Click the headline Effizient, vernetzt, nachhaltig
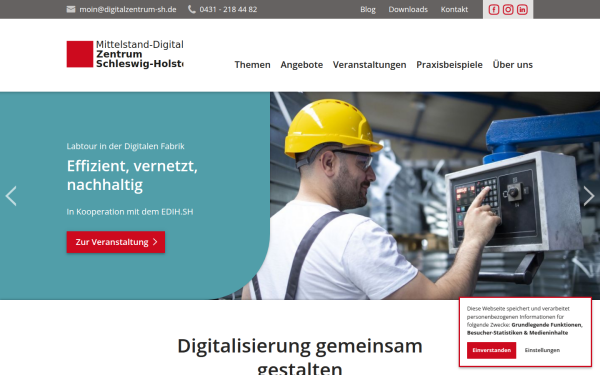This screenshot has width=600, height=375. click(x=132, y=175)
